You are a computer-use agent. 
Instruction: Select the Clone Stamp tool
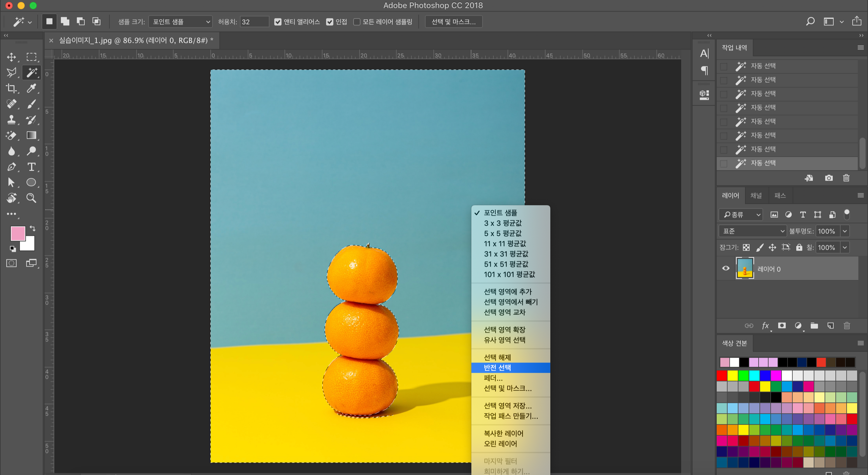point(11,120)
